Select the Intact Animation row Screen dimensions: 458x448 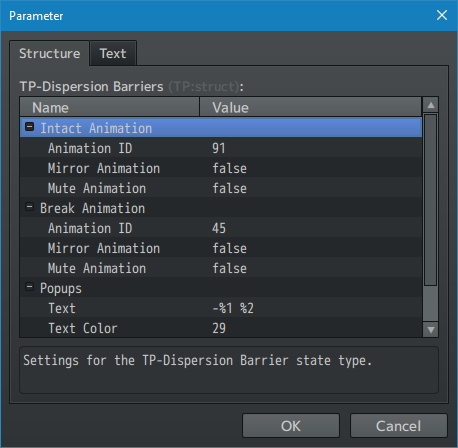pos(221,127)
